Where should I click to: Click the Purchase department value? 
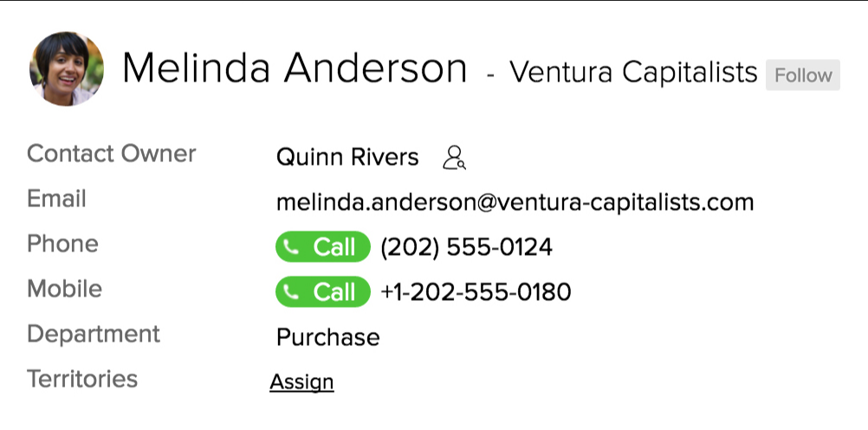click(x=327, y=337)
